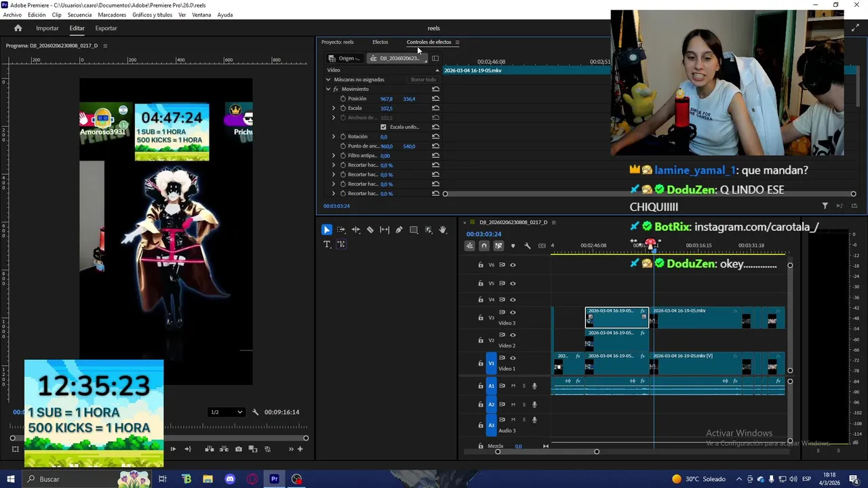Screen dimensions: 868x488
Task: Expand the Rotación property
Action: (x=333, y=136)
